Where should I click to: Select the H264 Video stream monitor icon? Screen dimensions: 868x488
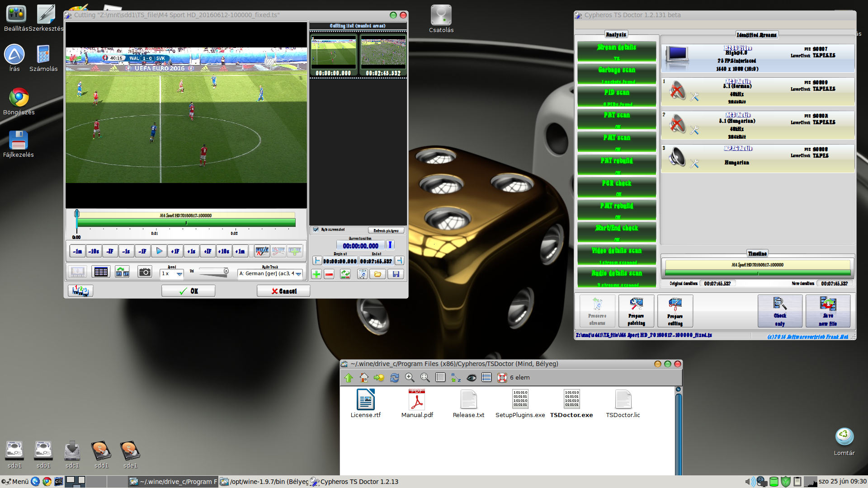point(677,56)
